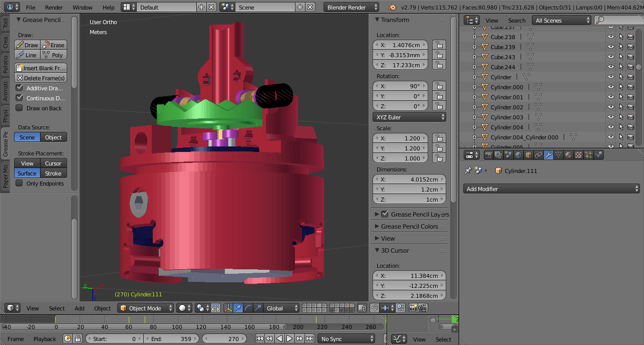Click the Delete Frame(s) button

[41, 78]
